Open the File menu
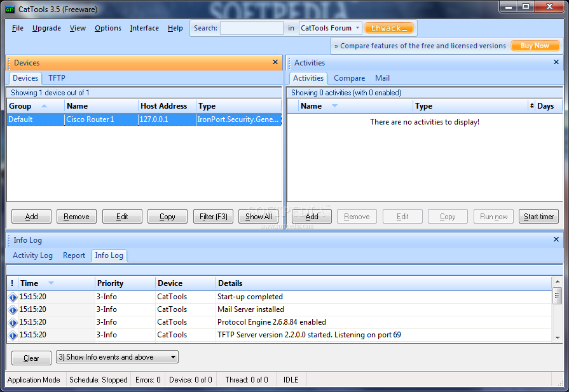 [17, 28]
